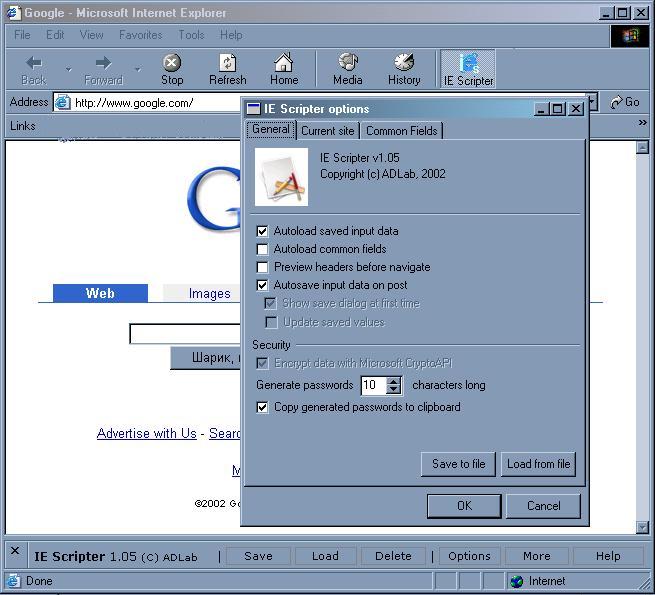Open the Edit menu
655x595 pixels.
(x=55, y=35)
